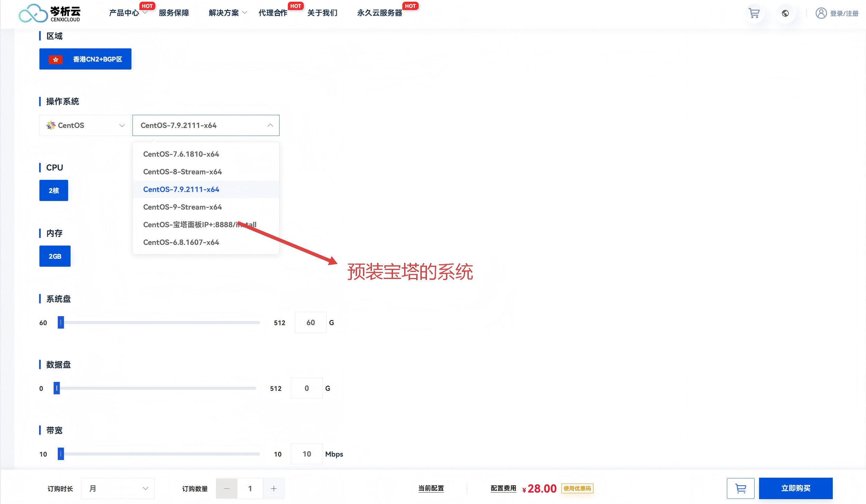Expand the CentOS distribution dropdown
The image size is (866, 504).
click(85, 125)
